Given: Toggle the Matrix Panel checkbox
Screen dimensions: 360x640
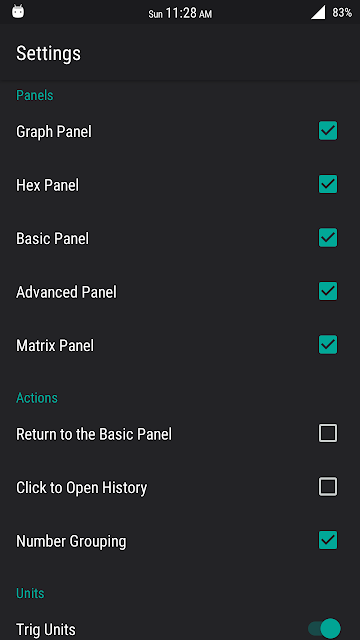Looking at the screenshot, I should [328, 344].
